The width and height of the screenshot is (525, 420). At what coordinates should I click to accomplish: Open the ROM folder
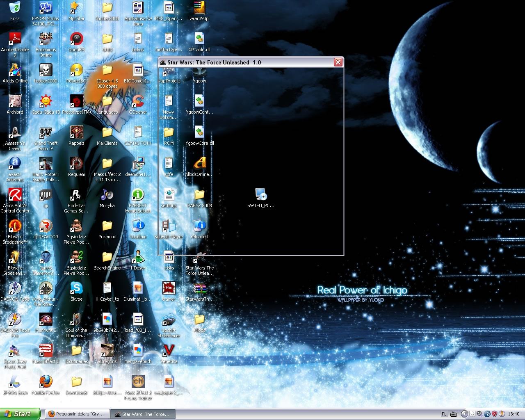169,136
